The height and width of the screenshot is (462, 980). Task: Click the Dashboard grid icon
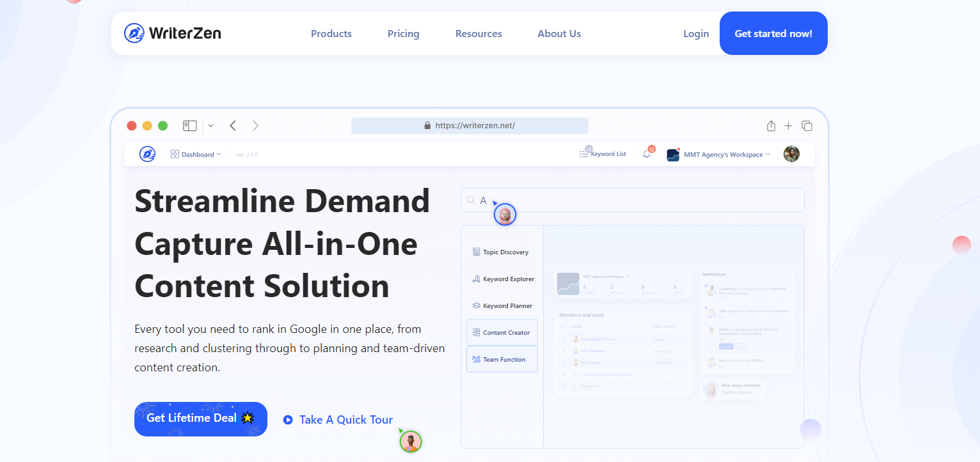(x=175, y=154)
